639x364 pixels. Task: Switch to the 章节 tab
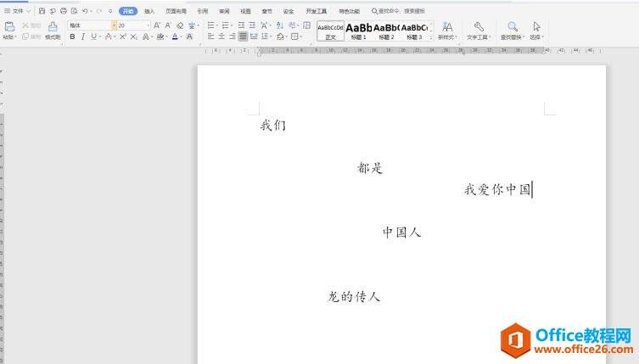pyautogui.click(x=267, y=11)
